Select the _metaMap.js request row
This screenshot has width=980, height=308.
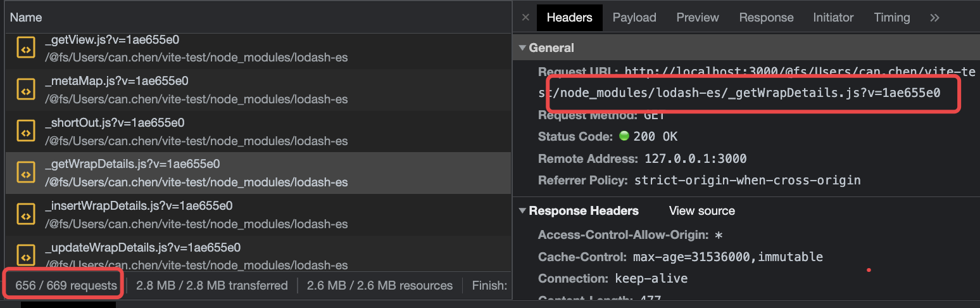(x=258, y=90)
